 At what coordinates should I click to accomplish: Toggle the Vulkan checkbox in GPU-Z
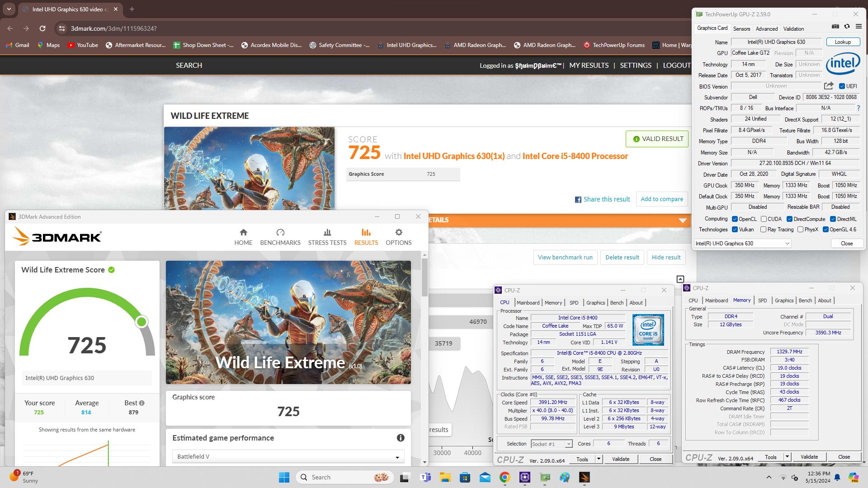pos(735,230)
